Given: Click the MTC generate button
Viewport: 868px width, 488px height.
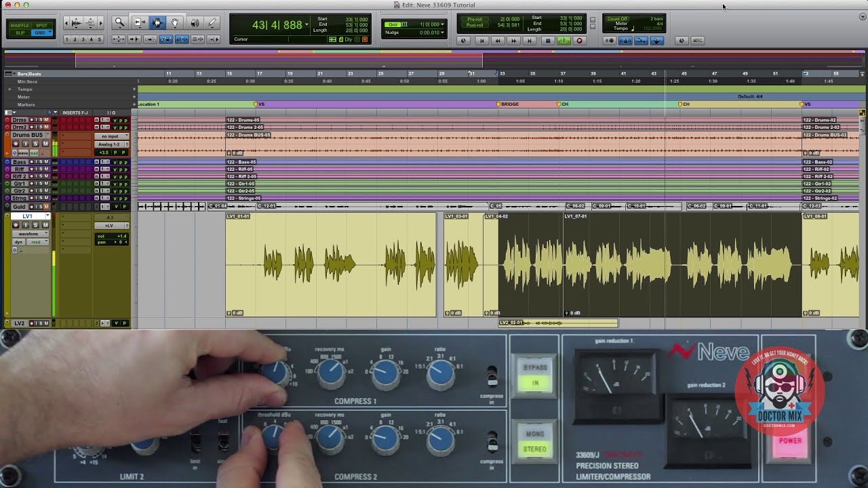Looking at the screenshot, I should click(698, 41).
